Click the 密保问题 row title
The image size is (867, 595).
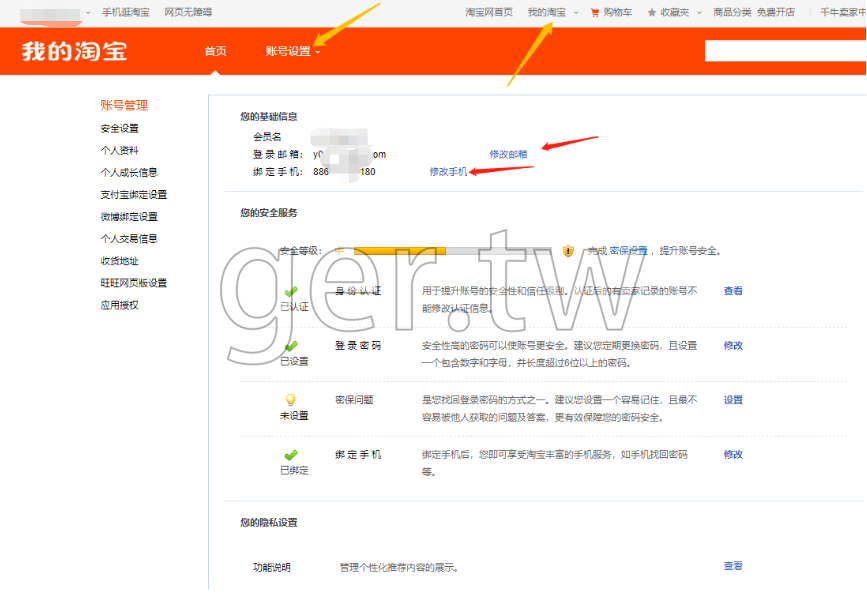coord(354,400)
